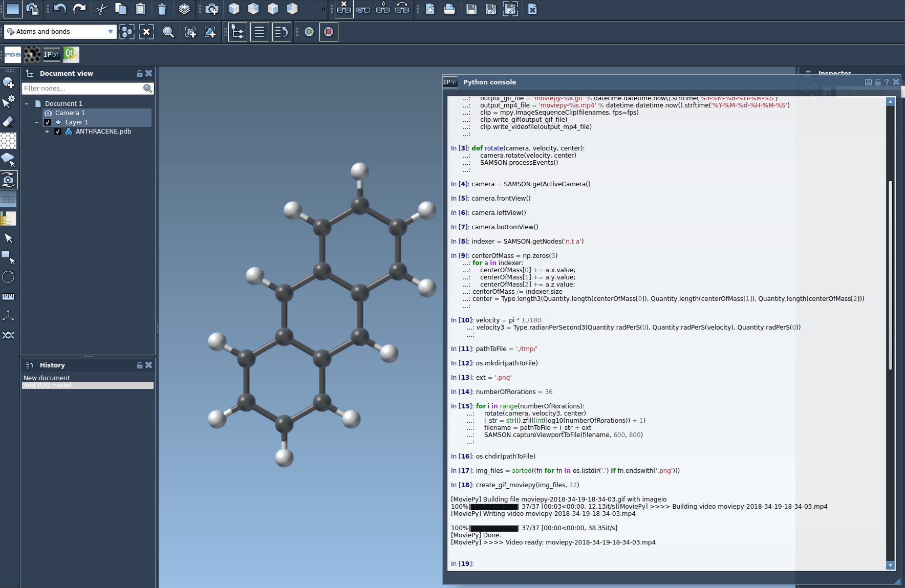The width and height of the screenshot is (905, 588).
Task: Click the red Stop button
Action: pos(329,32)
